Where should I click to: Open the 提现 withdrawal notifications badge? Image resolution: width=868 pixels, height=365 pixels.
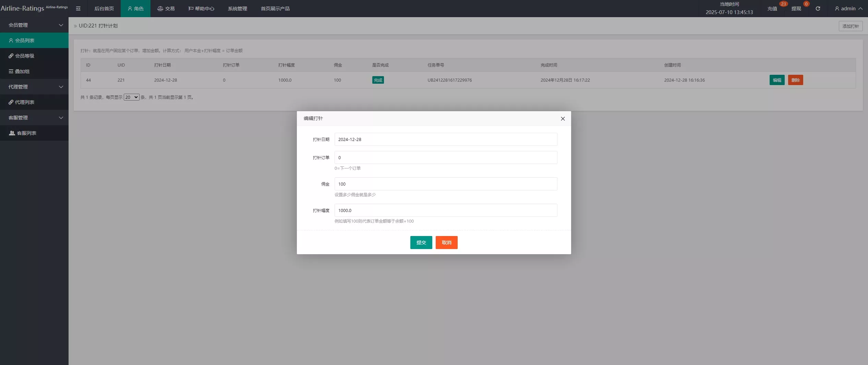point(796,9)
